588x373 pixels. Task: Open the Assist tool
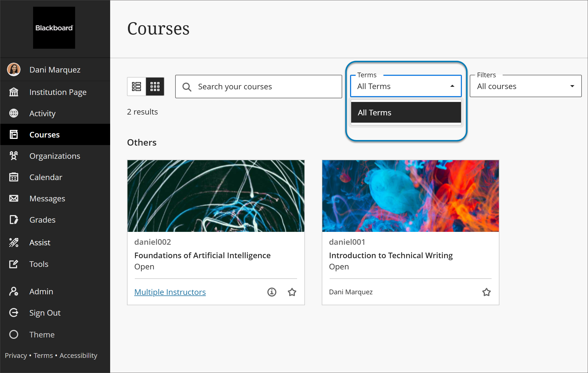(40, 242)
